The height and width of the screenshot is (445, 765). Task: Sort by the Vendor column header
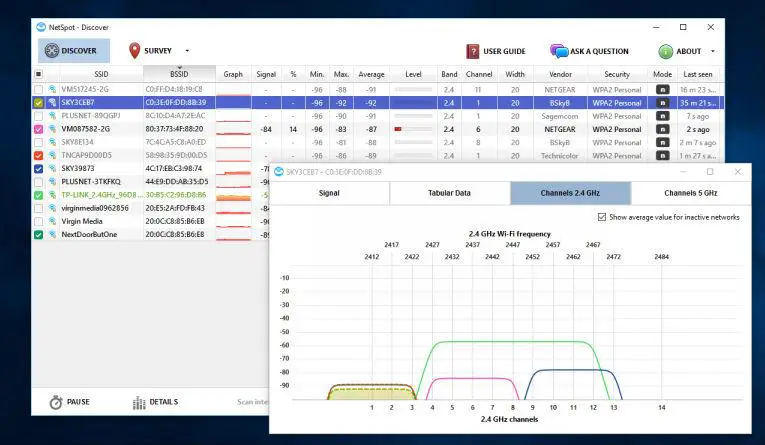[x=560, y=74]
